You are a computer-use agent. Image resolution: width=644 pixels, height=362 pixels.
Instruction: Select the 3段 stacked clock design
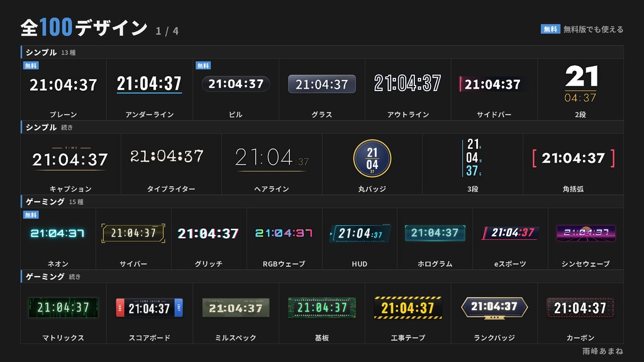pos(473,164)
